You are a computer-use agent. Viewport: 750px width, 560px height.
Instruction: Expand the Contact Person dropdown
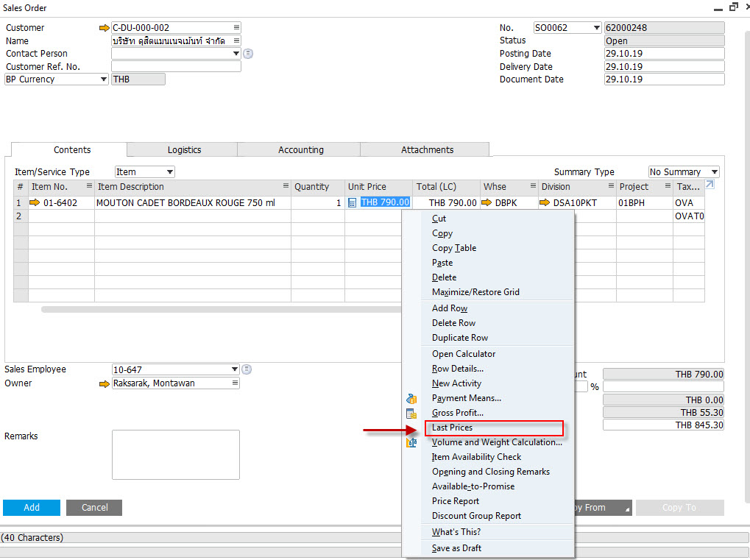pos(236,54)
